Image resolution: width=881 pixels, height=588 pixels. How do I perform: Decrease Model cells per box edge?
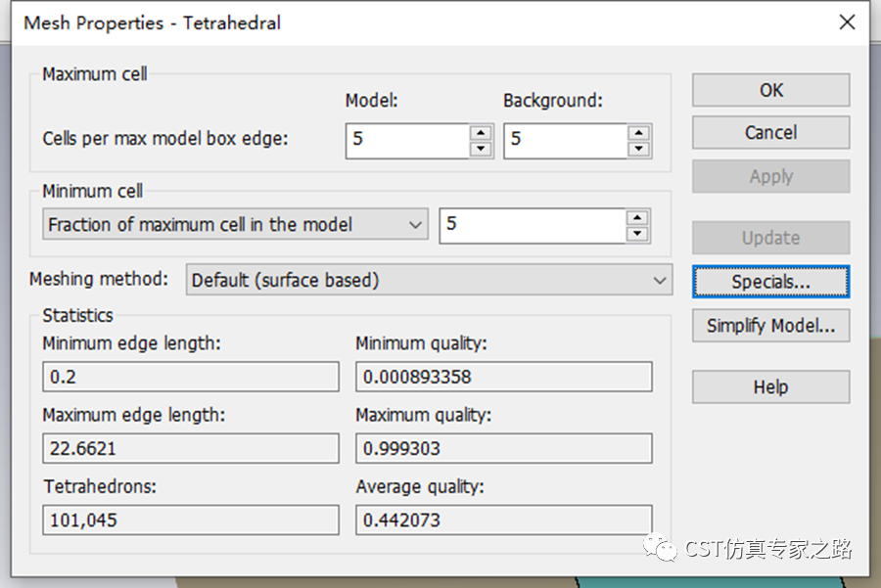click(x=481, y=149)
